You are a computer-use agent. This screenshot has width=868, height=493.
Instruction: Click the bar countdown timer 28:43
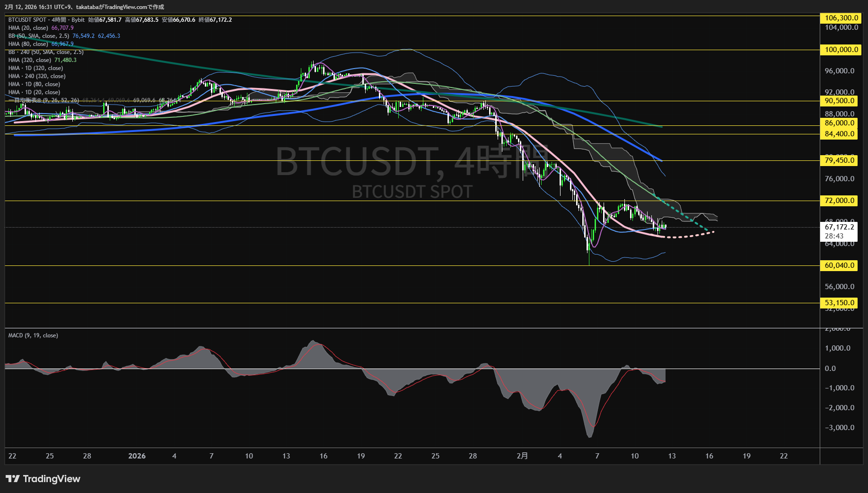click(x=835, y=235)
